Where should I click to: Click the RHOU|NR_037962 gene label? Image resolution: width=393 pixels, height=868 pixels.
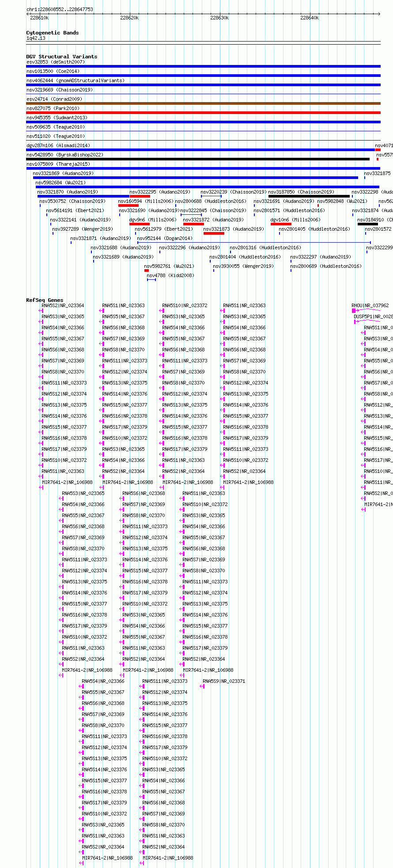[370, 305]
